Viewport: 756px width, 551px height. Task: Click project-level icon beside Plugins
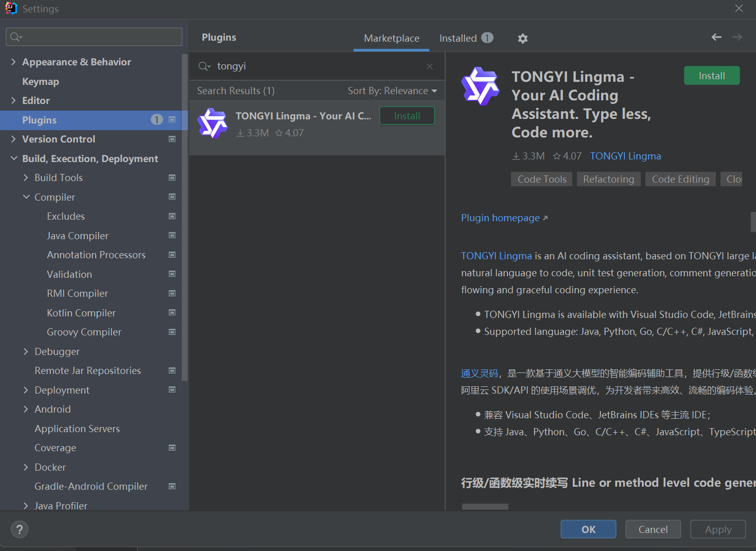point(172,120)
